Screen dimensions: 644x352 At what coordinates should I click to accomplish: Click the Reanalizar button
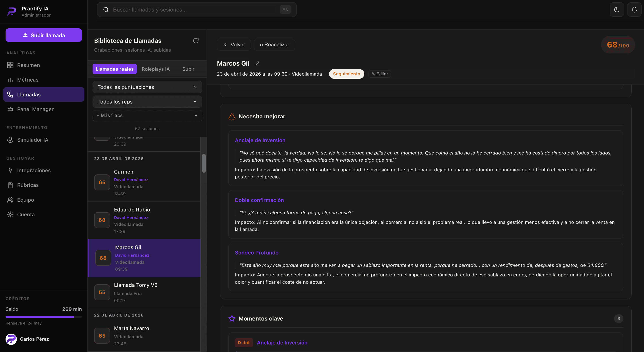coord(275,45)
